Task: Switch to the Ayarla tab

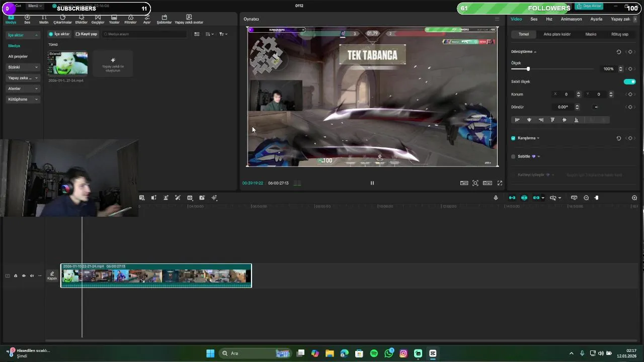Action: pos(596,19)
